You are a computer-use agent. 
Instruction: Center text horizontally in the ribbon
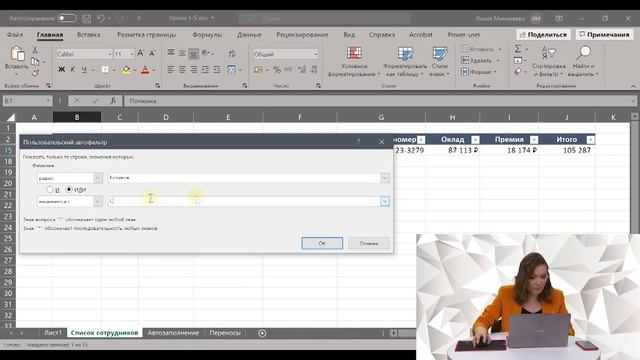click(182, 70)
